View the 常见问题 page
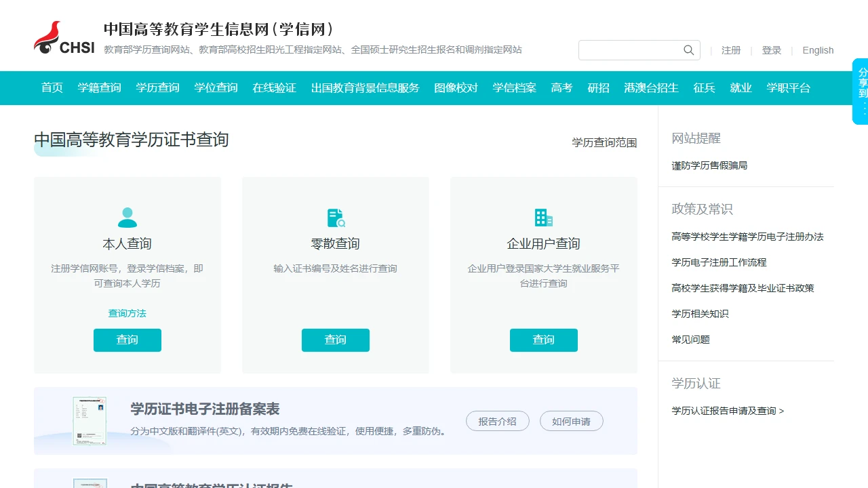The height and width of the screenshot is (488, 868). [690, 339]
